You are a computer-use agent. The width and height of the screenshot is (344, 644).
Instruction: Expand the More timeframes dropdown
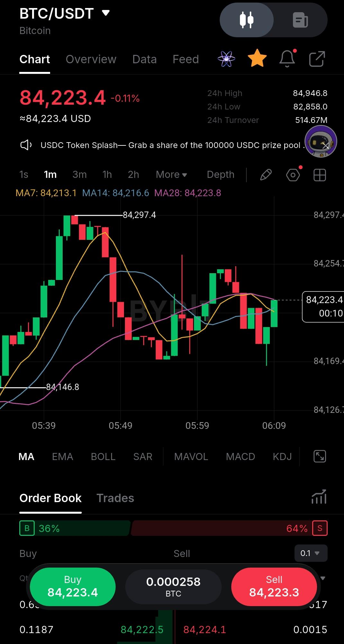(x=171, y=174)
